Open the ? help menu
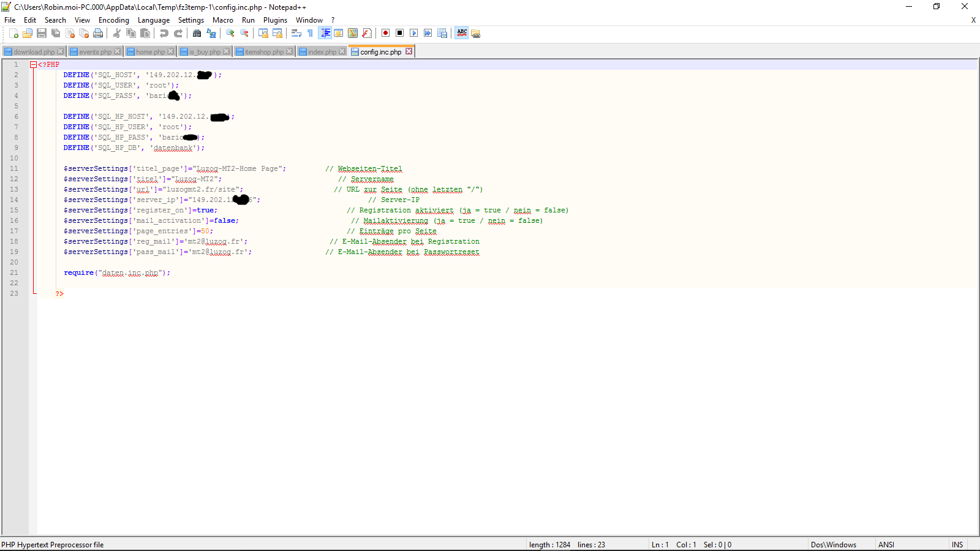The width and height of the screenshot is (980, 551). pos(333,20)
